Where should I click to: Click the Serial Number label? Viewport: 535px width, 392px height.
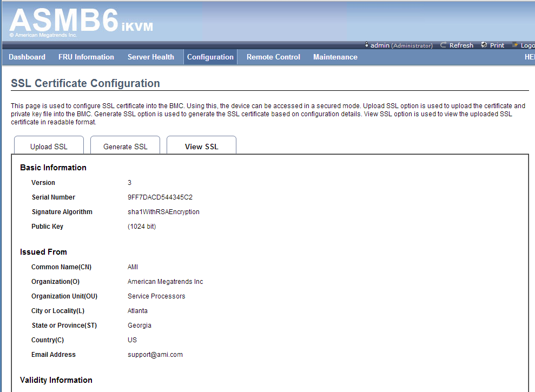[x=53, y=197]
